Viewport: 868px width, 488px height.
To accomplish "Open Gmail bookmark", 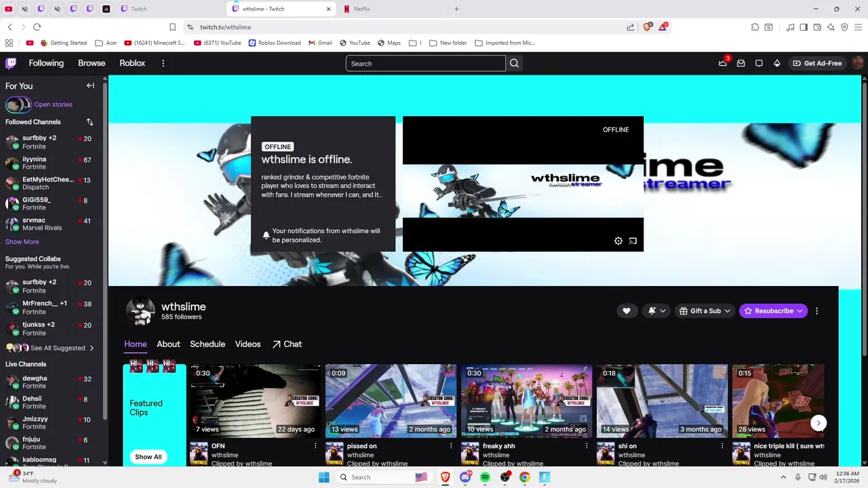I will (320, 43).
